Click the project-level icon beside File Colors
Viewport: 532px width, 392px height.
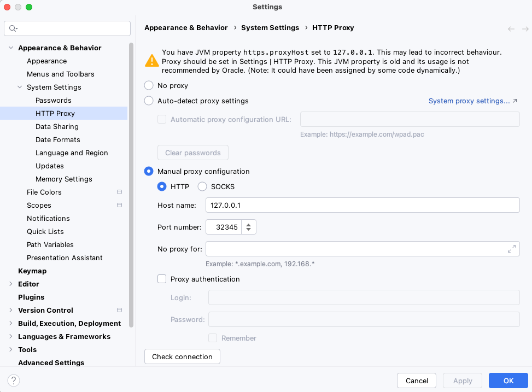tap(119, 192)
